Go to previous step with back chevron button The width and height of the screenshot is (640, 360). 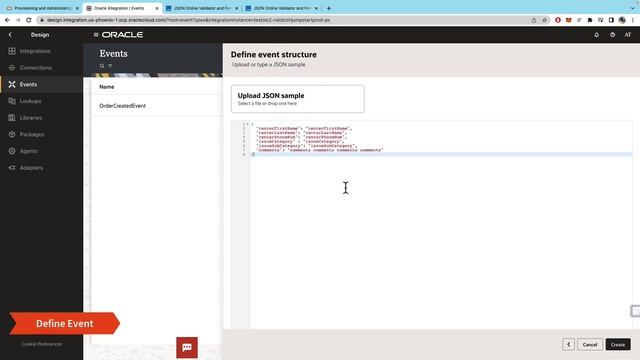point(569,344)
